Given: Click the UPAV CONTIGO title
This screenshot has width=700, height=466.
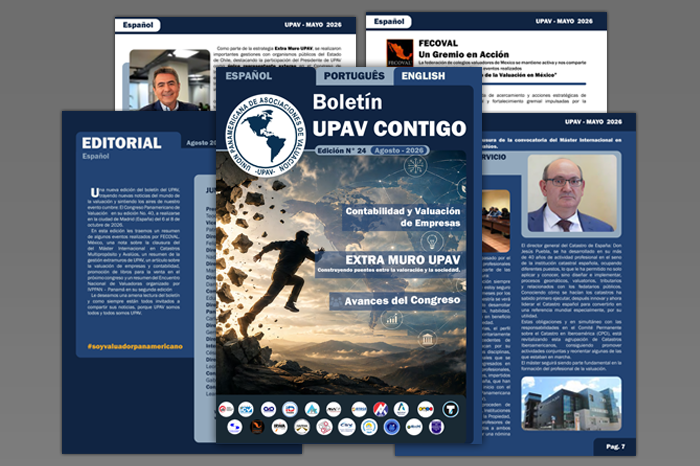Looking at the screenshot, I should pyautogui.click(x=389, y=129).
